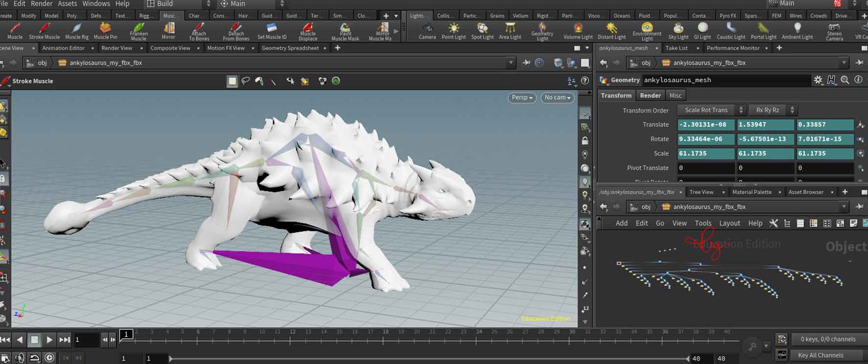Add a Geometry Light
The height and width of the screenshot is (364, 868).
[542, 31]
